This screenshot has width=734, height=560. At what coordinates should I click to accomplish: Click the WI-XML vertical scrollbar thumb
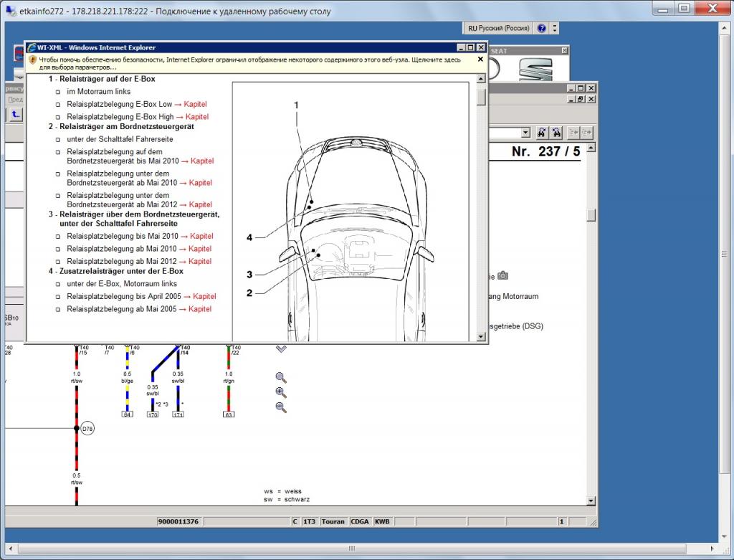coord(481,97)
